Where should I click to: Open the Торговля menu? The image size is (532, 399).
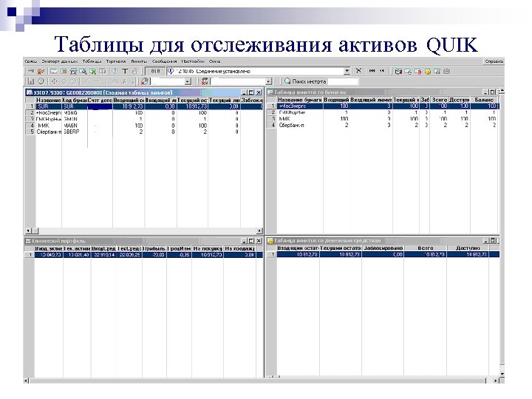(116, 61)
